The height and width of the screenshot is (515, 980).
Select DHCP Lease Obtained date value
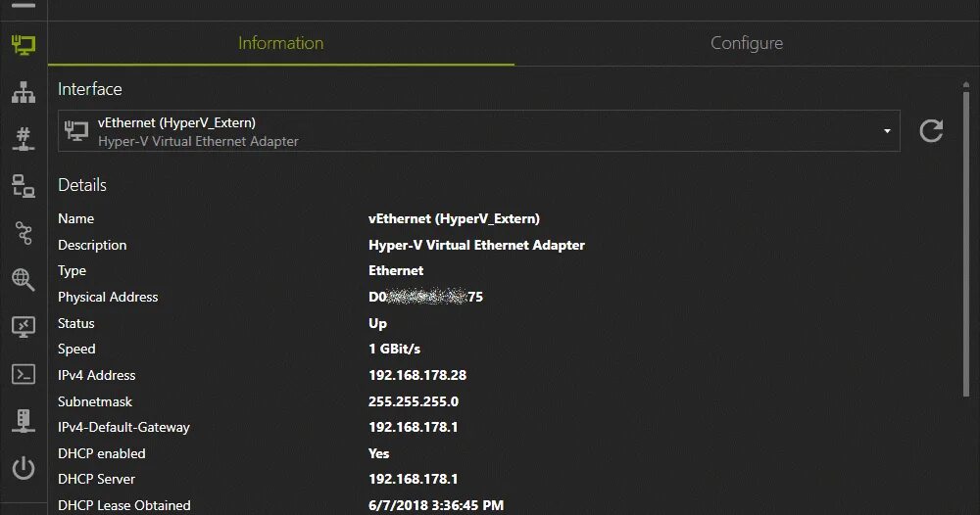click(x=436, y=505)
